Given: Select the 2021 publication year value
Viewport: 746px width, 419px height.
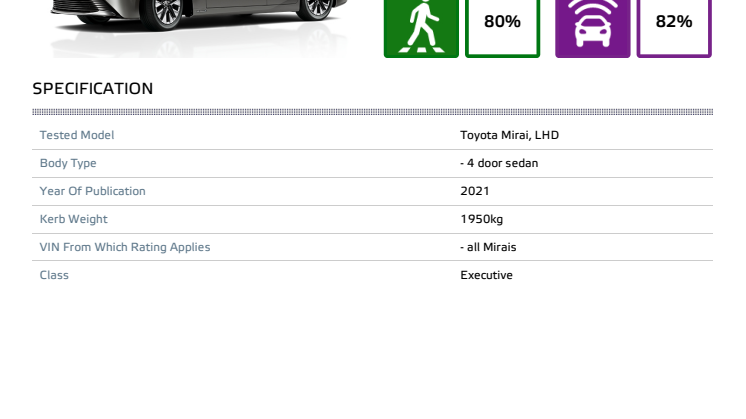Looking at the screenshot, I should [475, 191].
